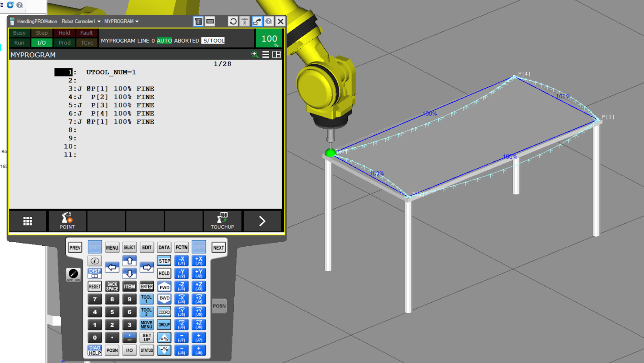The height and width of the screenshot is (363, 644).
Task: Click the PREV key
Action: 75,248
